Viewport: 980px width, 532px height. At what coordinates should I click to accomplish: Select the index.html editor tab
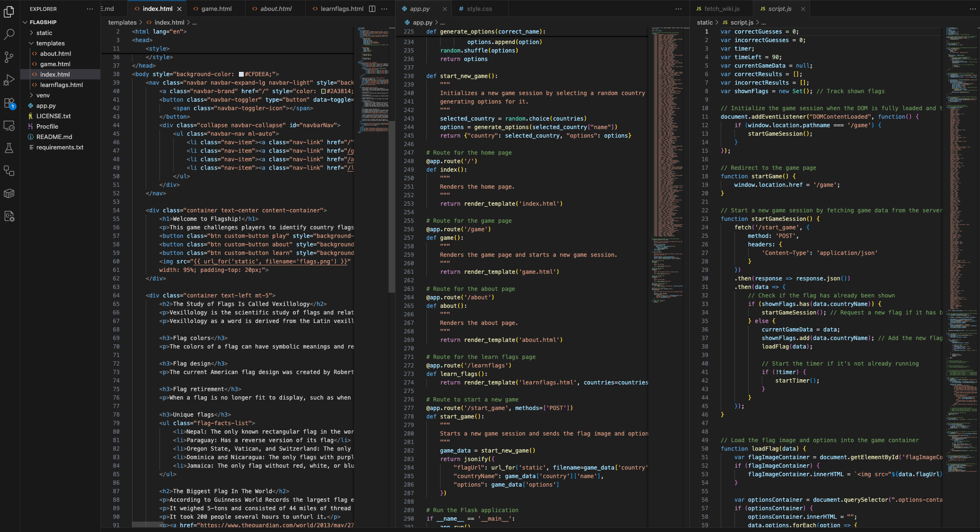(157, 9)
